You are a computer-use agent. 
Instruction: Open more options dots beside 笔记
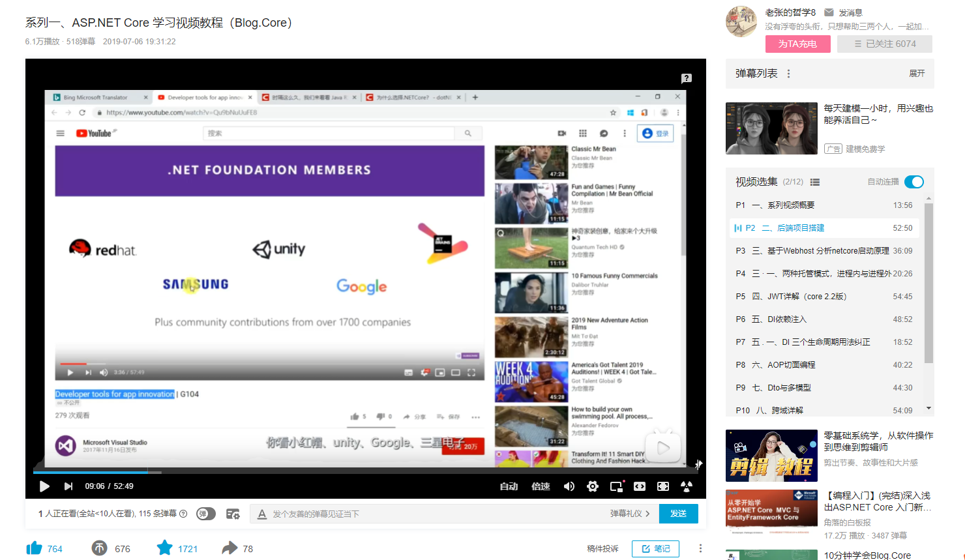coord(700,548)
